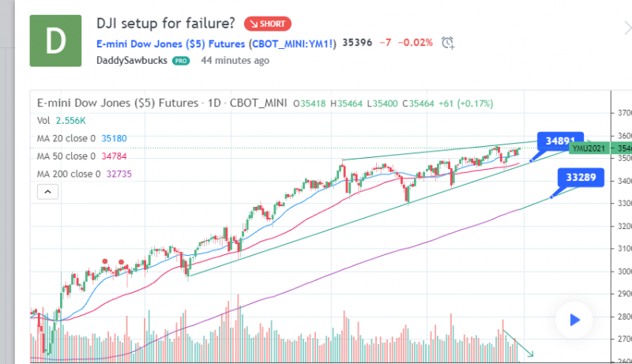Click the PRO badge next to DaddySawbucks

181,60
